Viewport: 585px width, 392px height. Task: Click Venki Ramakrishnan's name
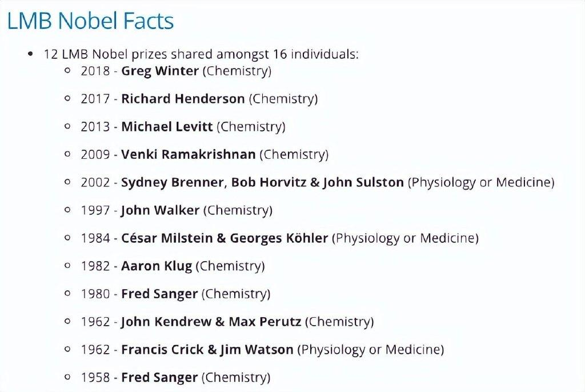188,154
